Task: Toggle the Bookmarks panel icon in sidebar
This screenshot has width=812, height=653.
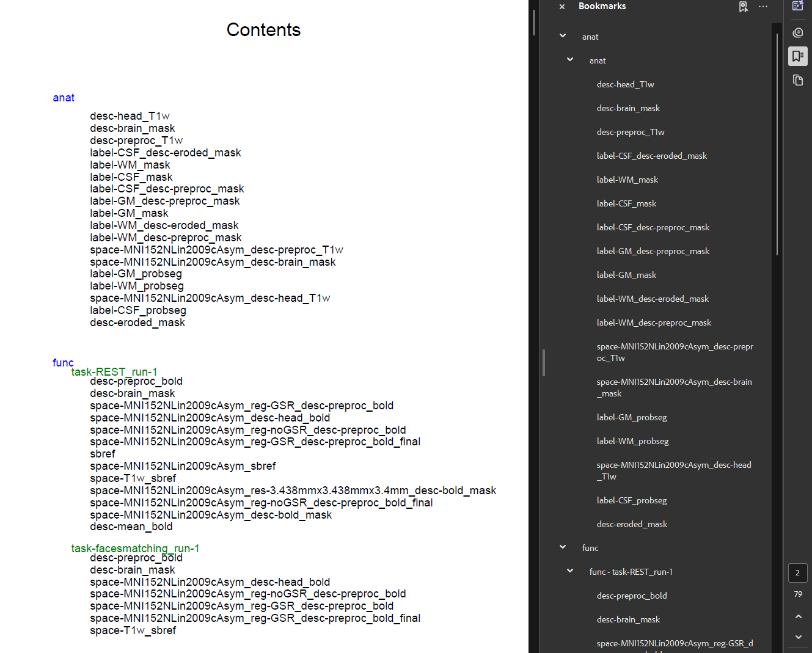Action: (x=798, y=56)
